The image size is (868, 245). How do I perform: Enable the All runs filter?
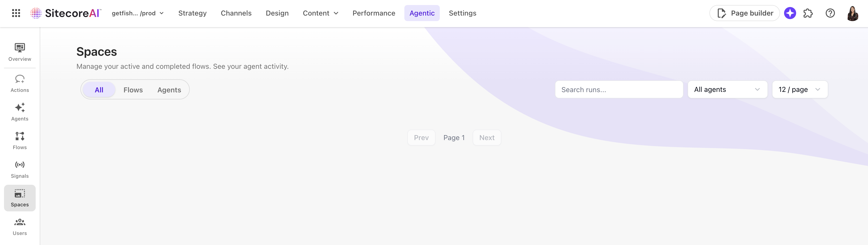[99, 90]
